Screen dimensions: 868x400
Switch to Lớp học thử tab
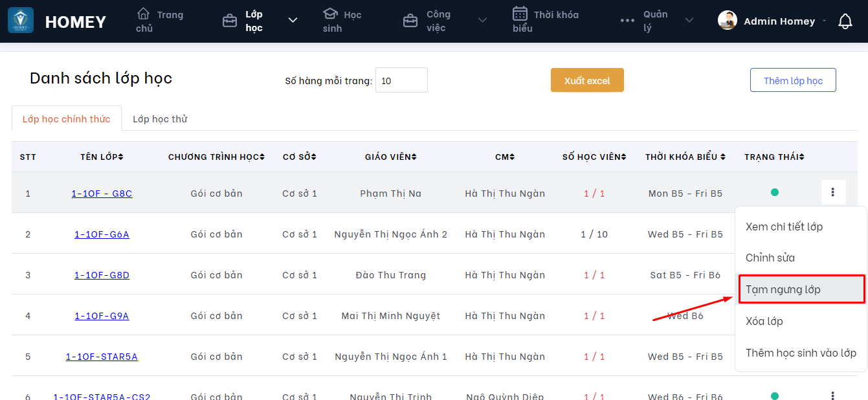click(x=160, y=119)
